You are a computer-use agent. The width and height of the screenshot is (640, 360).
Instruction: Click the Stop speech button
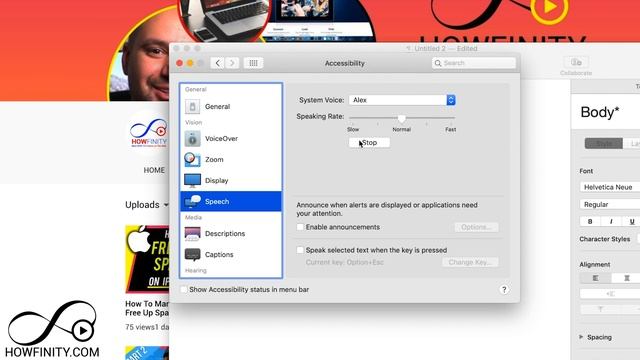tap(369, 142)
